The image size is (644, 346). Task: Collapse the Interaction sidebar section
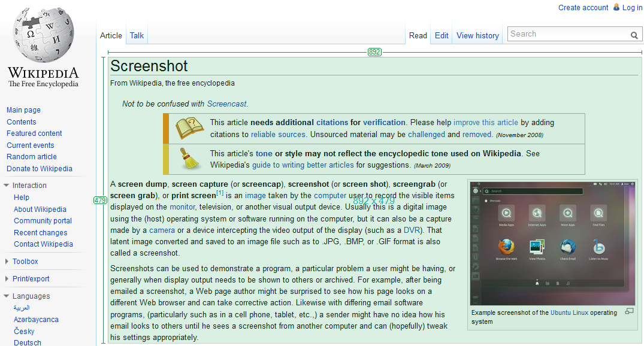click(6, 185)
